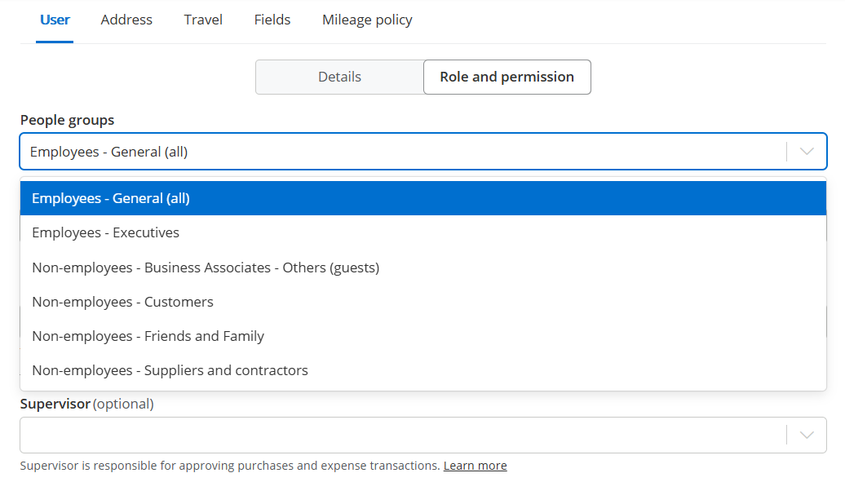Image resolution: width=845 pixels, height=504 pixels.
Task: Expand Supervisor dropdown with chevron arrow
Action: pyautogui.click(x=807, y=435)
